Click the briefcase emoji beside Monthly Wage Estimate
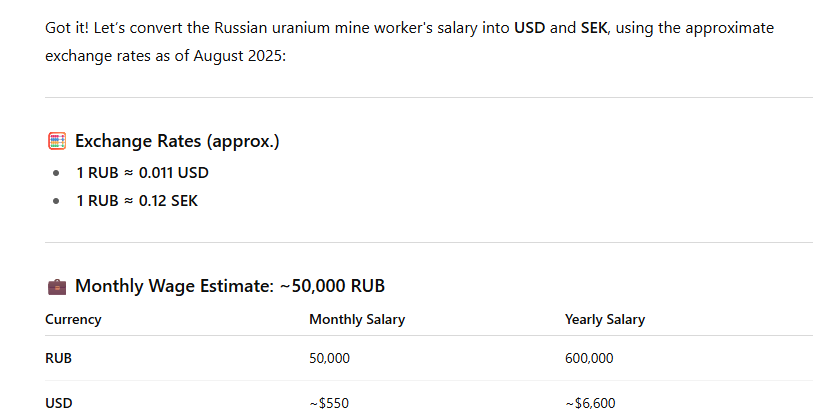Image resolution: width=817 pixels, height=420 pixels. tap(57, 287)
